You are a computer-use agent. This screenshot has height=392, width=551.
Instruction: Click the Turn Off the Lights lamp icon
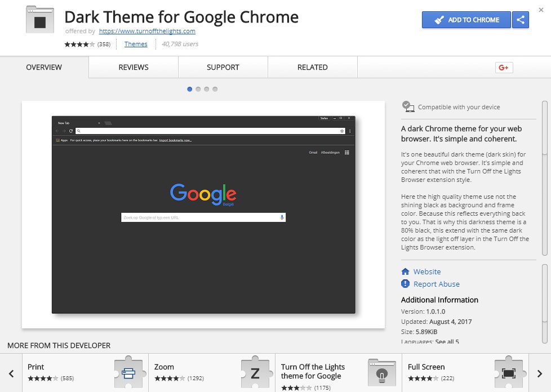[382, 373]
